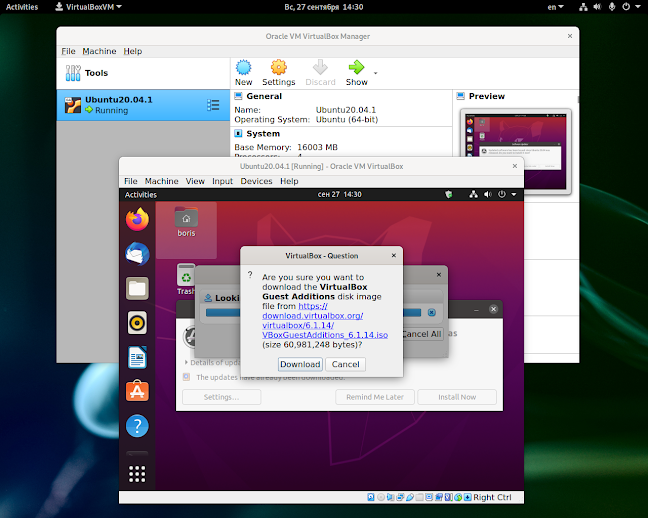Image resolution: width=648 pixels, height=518 pixels.
Task: Click Cancel in the VirtualBox Question dialog
Action: click(345, 364)
